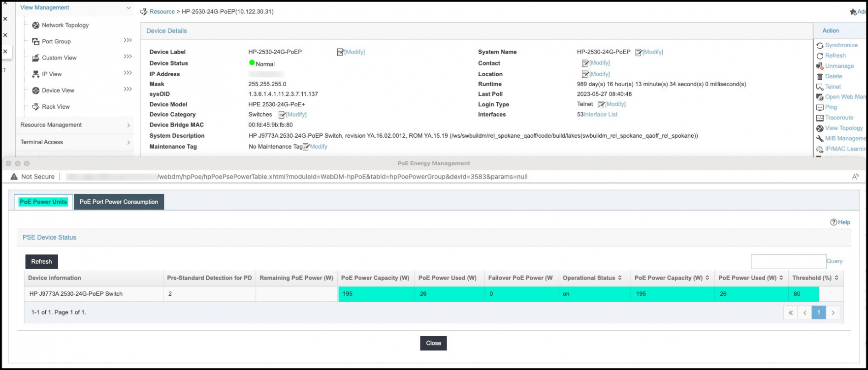Open Device View from the sidebar
Screen dimensions: 868x370
pos(58,90)
